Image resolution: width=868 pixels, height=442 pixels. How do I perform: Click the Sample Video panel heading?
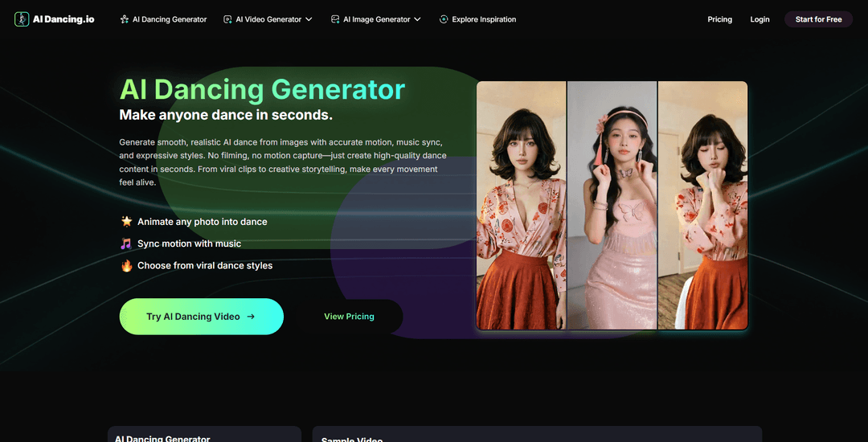coord(351,440)
